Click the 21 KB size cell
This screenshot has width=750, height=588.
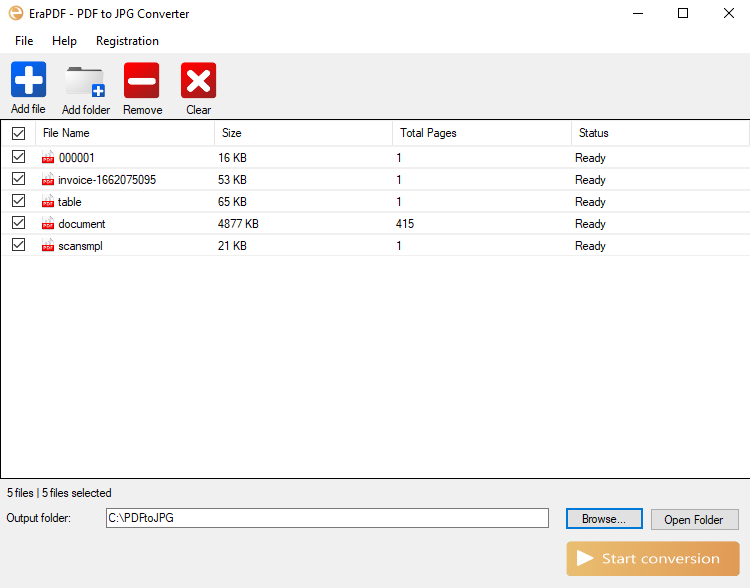(232, 245)
